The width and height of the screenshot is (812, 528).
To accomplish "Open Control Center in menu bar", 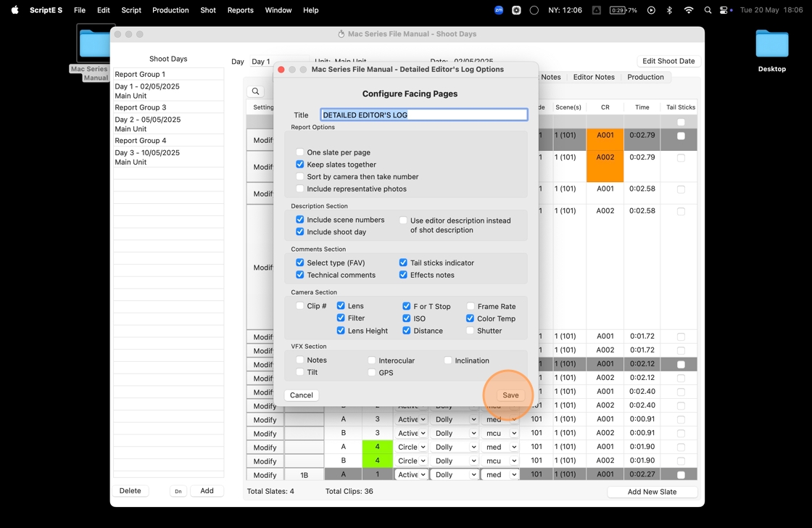I will (724, 10).
